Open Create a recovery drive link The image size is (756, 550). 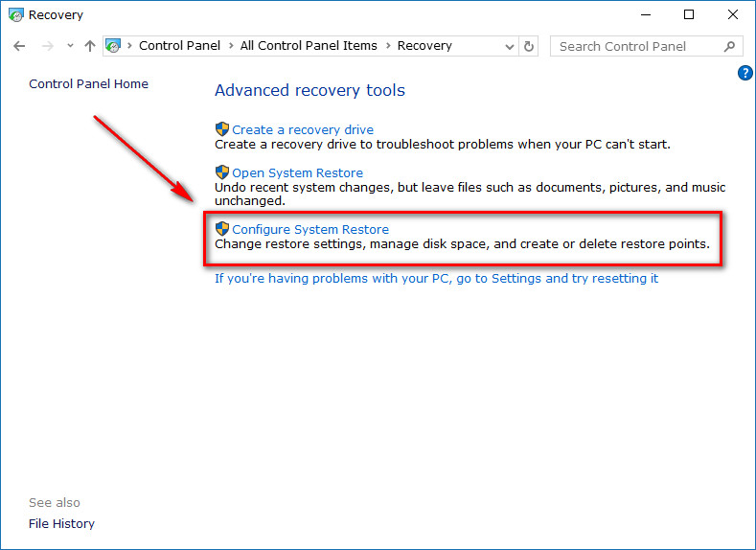tap(303, 129)
